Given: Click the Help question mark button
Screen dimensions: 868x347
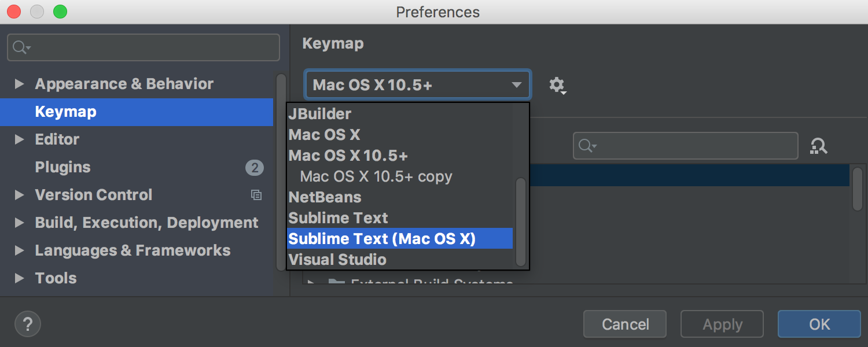Looking at the screenshot, I should pyautogui.click(x=27, y=324).
